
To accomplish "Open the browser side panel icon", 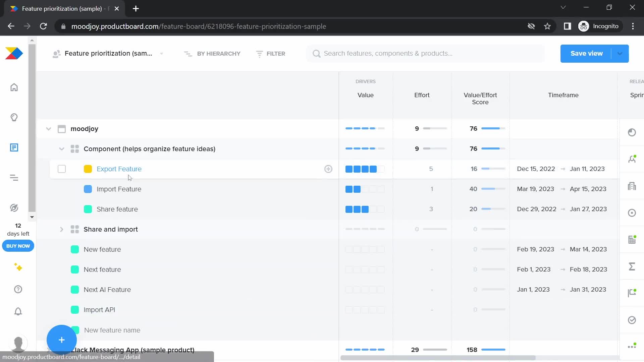I will [567, 26].
